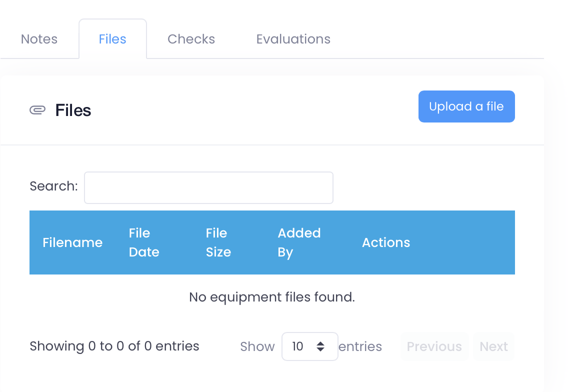Click the Search input field
This screenshot has height=392, width=582.
(208, 187)
